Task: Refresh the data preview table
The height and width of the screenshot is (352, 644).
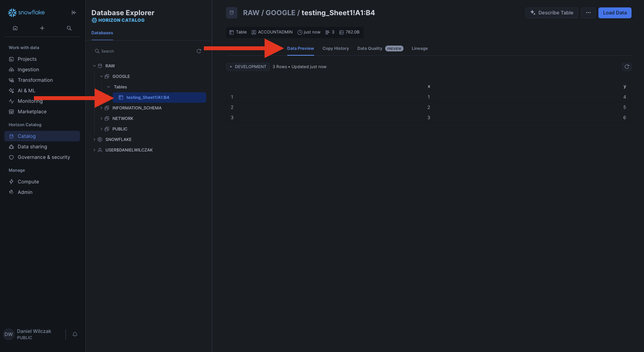Action: (626, 67)
